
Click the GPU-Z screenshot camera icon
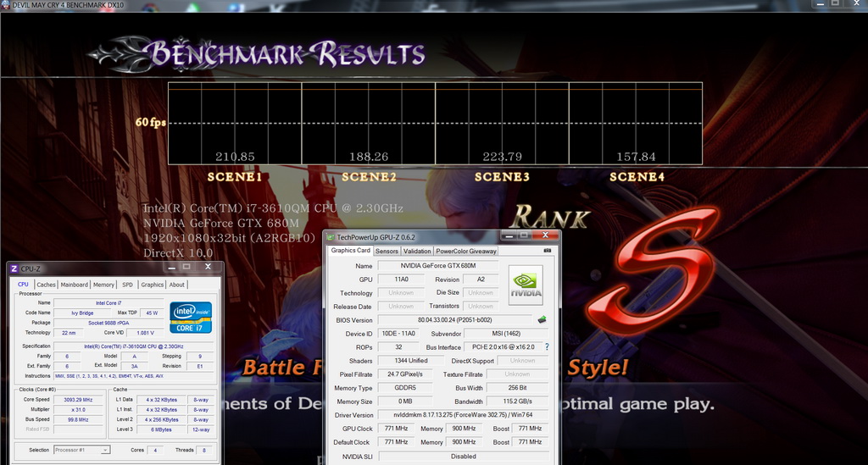[547, 251]
